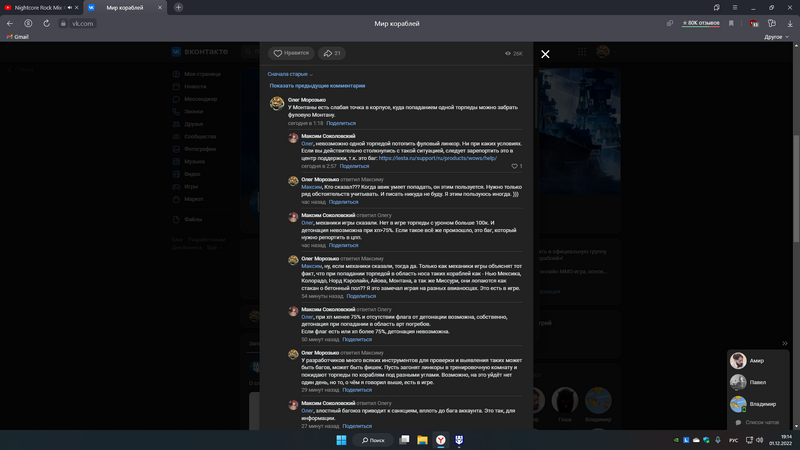Open the Yandex browser hamburger menu
Viewport: 800px width, 450px height.
[x=735, y=8]
